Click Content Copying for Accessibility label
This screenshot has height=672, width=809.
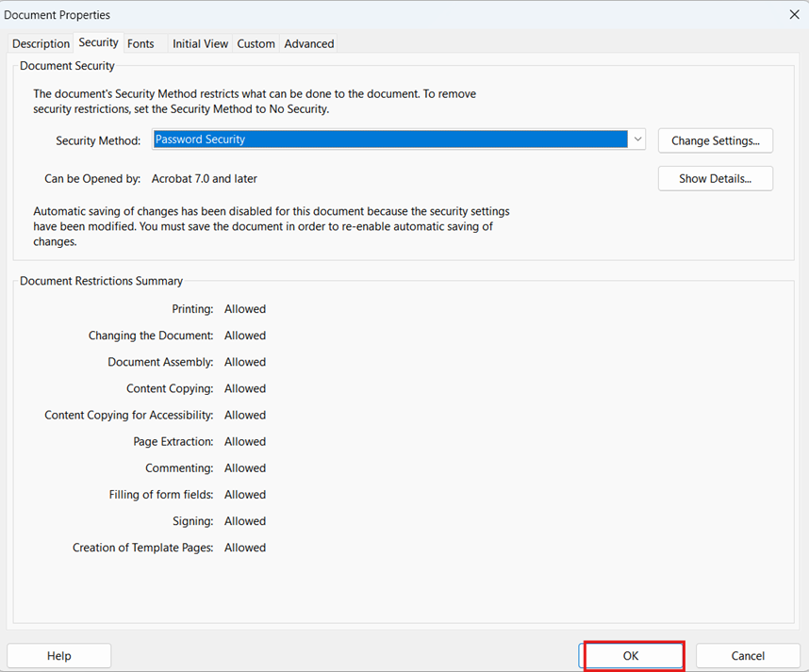pos(129,415)
